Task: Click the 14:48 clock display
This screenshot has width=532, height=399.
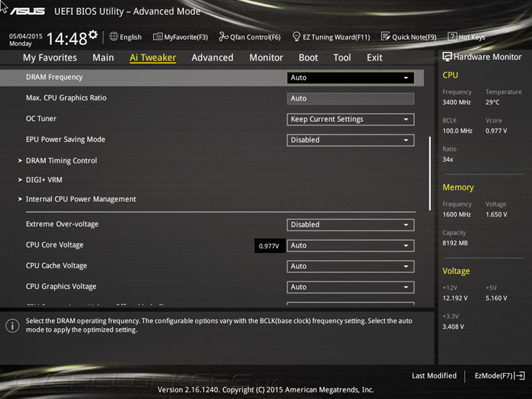Action: coord(66,38)
